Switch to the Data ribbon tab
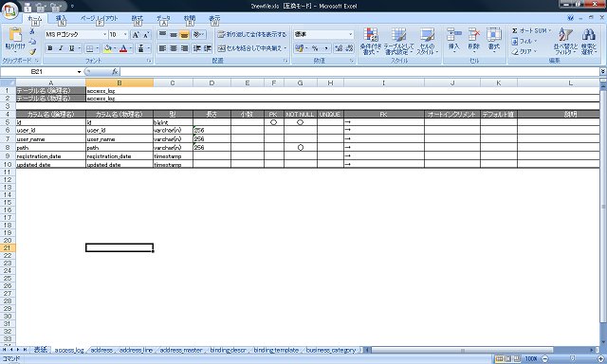Screen dimensions: 607x364 click(x=163, y=19)
